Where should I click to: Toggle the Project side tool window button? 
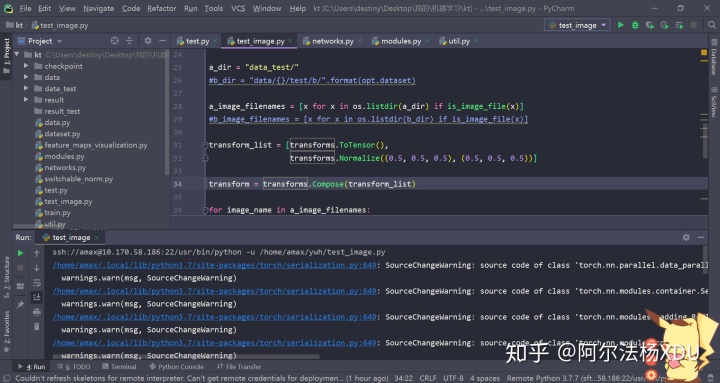click(6, 56)
